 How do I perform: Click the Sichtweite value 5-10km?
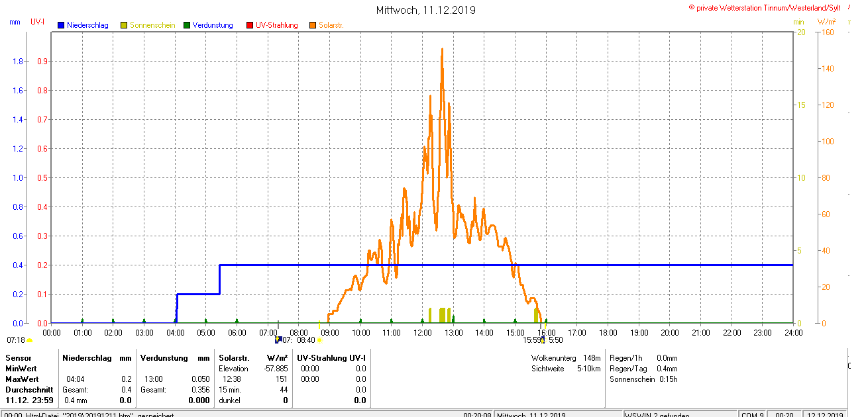tap(589, 369)
